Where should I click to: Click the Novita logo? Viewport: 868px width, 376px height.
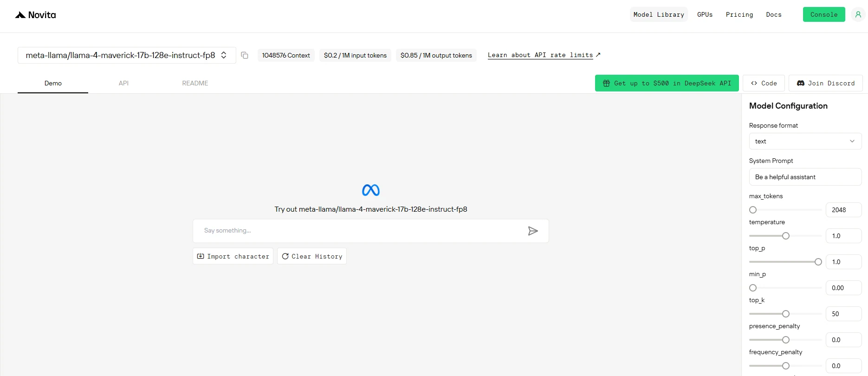tap(35, 15)
